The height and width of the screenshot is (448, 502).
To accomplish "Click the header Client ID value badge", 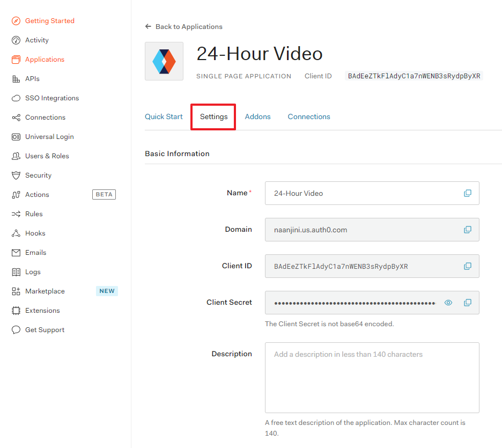I will pyautogui.click(x=414, y=76).
